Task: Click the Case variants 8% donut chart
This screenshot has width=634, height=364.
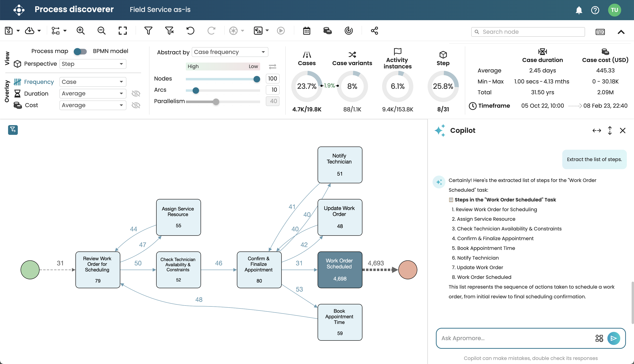Action: [x=352, y=86]
